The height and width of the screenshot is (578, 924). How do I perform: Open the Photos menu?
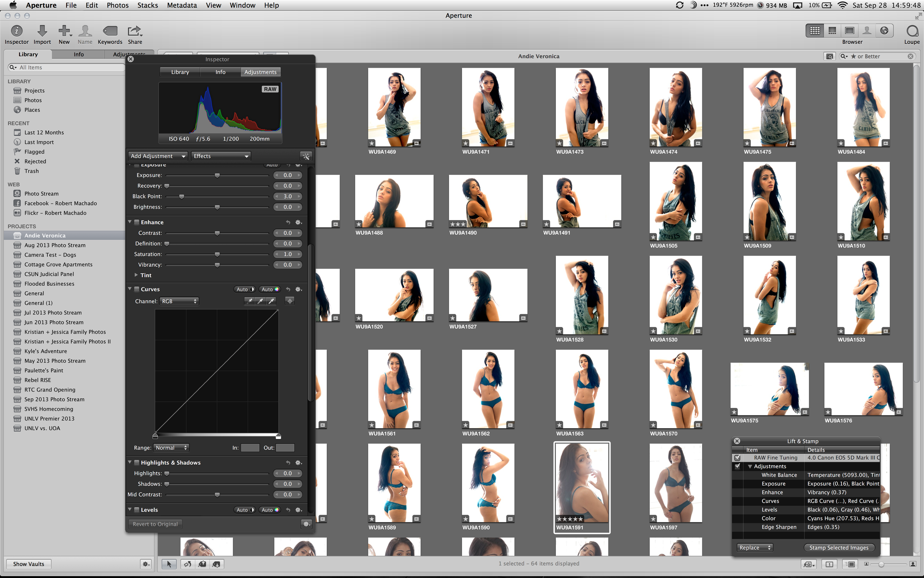117,5
